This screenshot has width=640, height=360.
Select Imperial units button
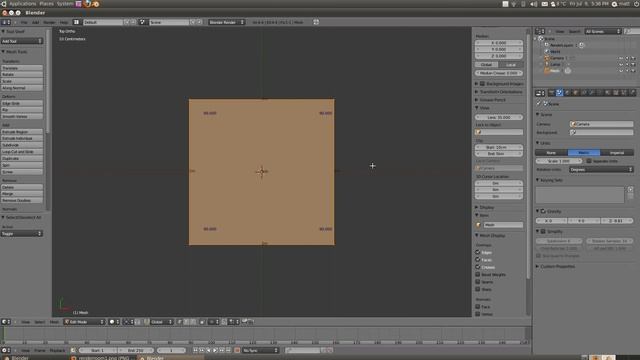coord(617,152)
